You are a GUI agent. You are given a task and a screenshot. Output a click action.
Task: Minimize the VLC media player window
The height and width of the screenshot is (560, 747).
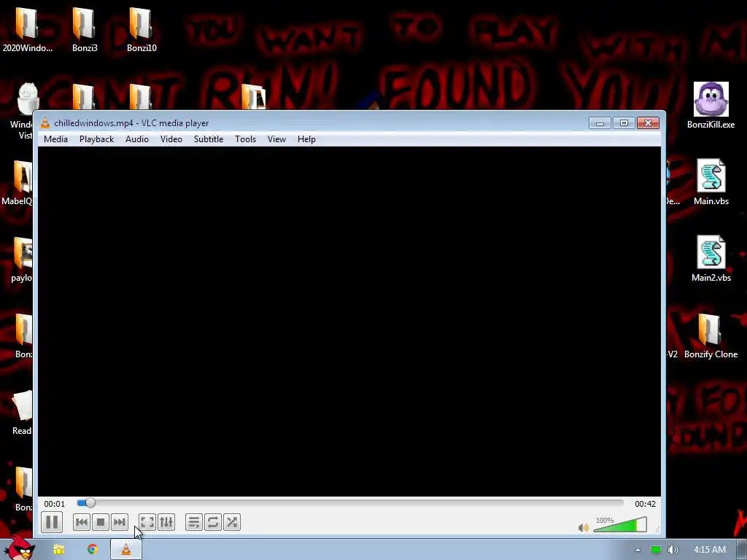coord(600,123)
